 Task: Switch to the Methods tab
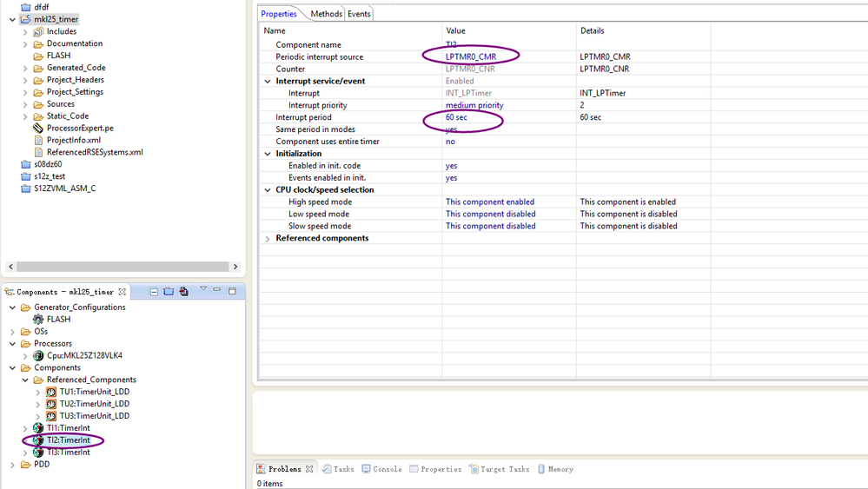point(326,14)
